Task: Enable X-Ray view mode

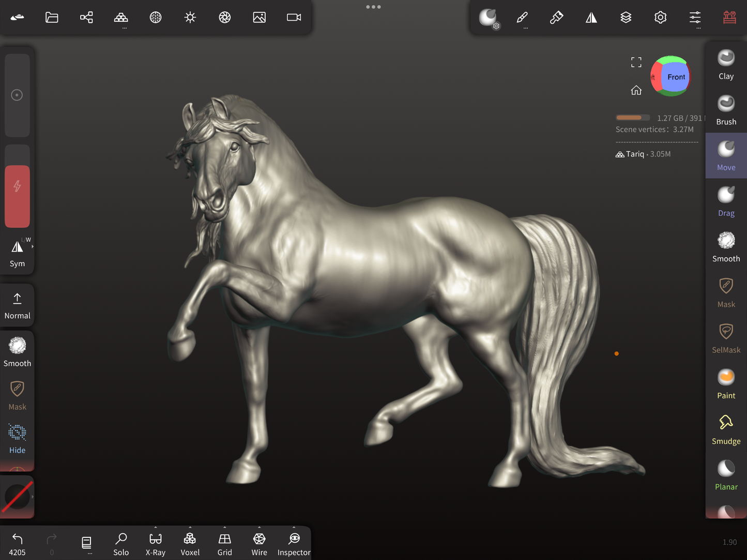Action: tap(155, 544)
